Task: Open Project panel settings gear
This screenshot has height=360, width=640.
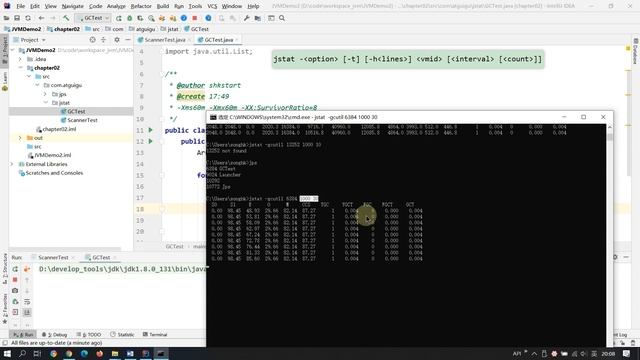Action: click(117, 40)
